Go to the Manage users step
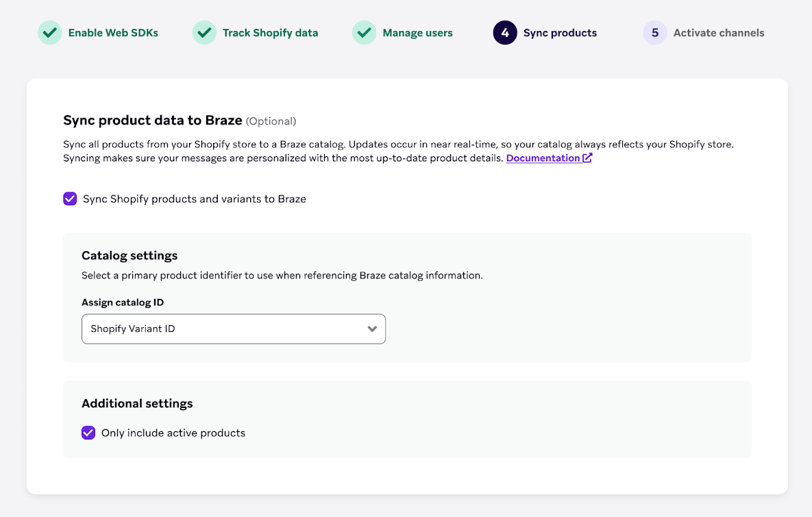The image size is (812, 517). pyautogui.click(x=418, y=32)
